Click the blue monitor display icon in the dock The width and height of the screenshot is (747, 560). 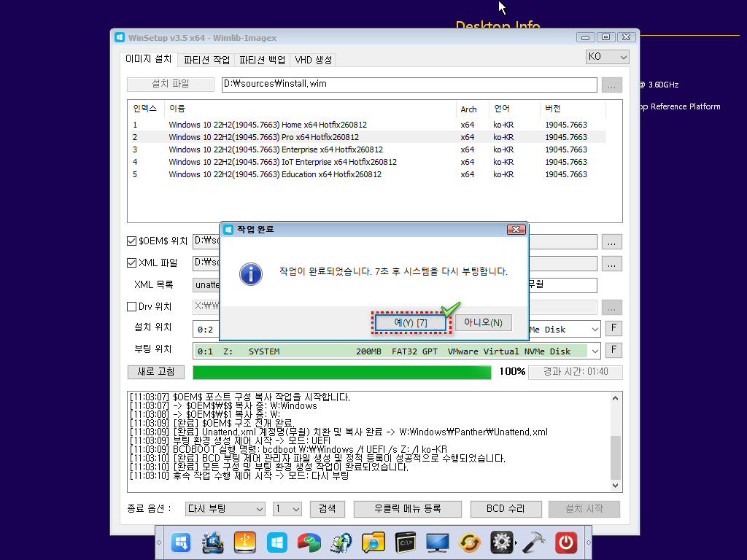[x=438, y=542]
